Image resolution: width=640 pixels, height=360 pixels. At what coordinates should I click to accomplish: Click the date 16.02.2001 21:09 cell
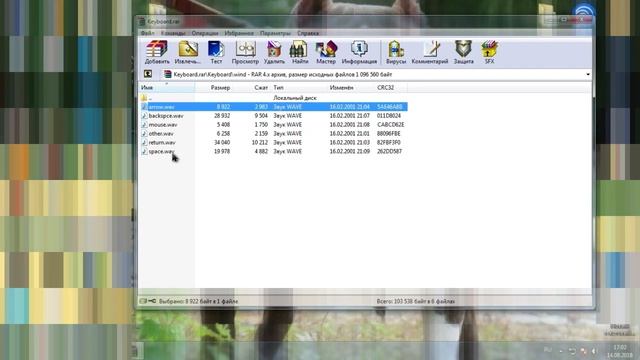click(x=350, y=151)
